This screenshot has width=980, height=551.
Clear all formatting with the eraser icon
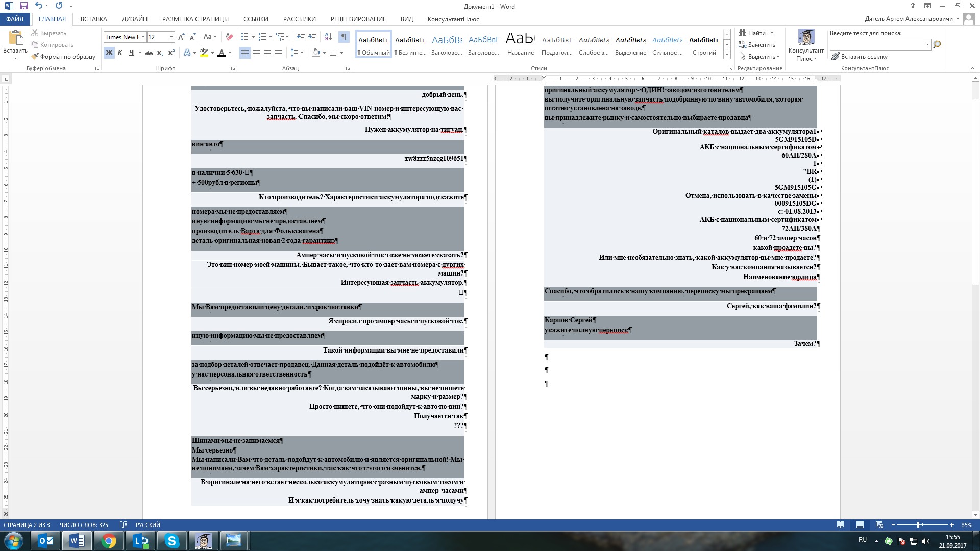click(x=229, y=37)
